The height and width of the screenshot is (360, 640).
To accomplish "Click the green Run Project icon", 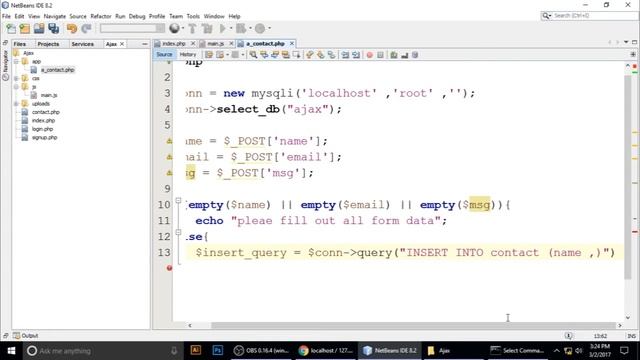I will 223,29.
